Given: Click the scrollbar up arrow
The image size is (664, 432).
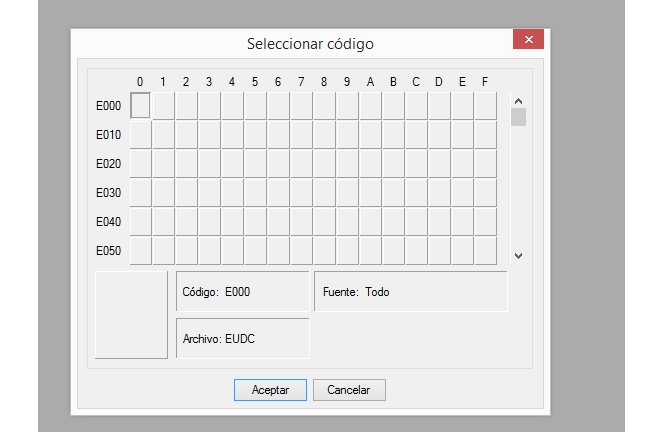Looking at the screenshot, I should [518, 101].
